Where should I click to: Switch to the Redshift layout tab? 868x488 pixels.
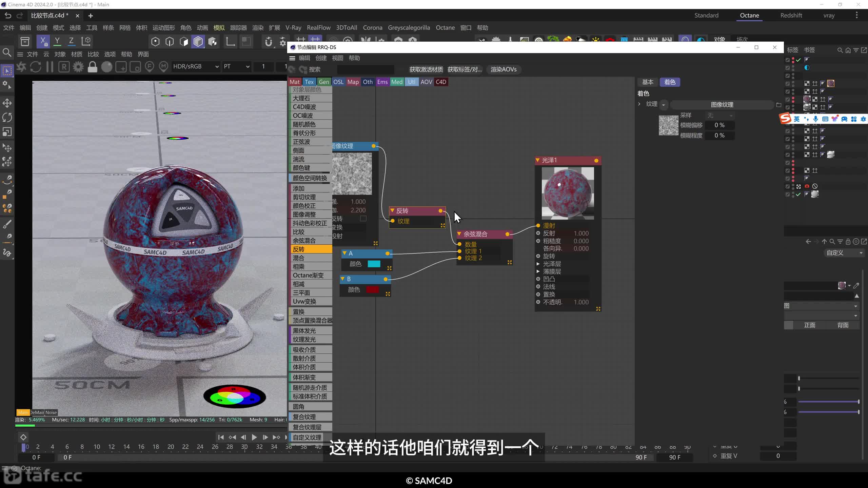(791, 16)
